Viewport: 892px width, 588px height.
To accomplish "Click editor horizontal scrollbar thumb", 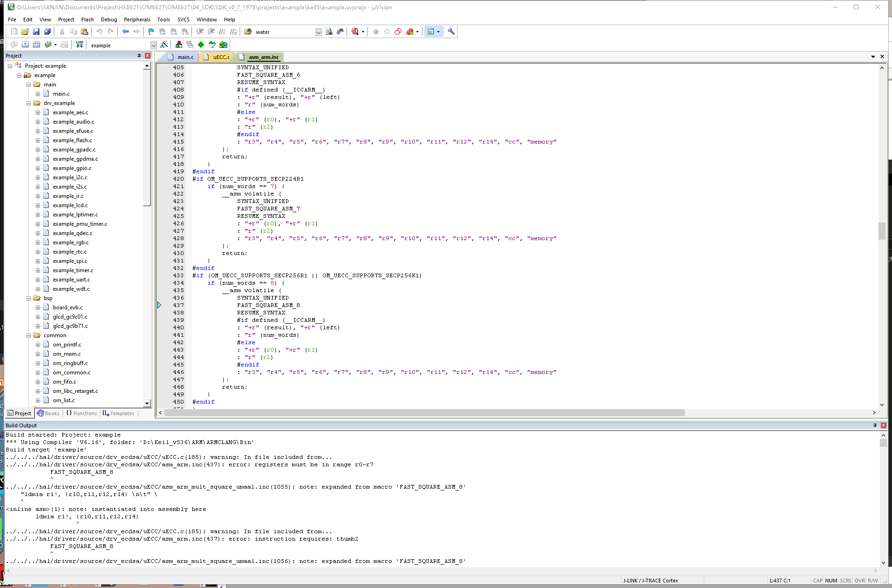I will (x=425, y=413).
